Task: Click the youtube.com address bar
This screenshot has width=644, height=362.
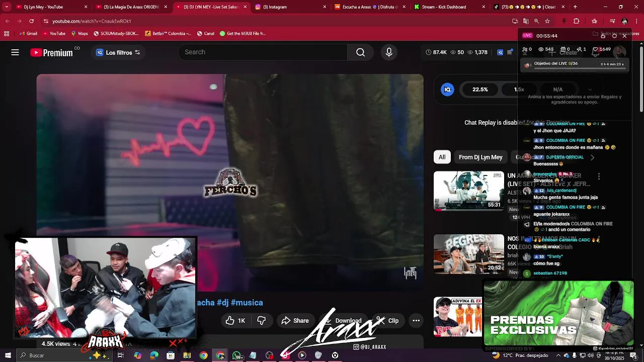Action: tap(277, 21)
